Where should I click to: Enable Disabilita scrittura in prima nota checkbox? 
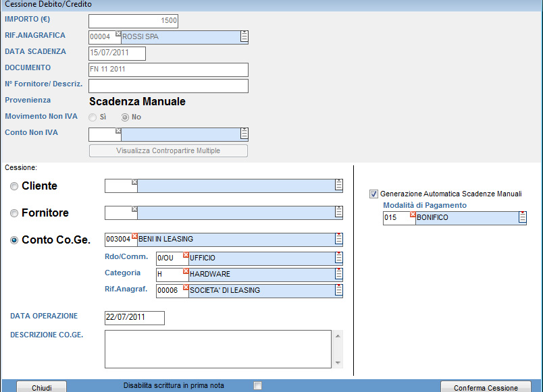click(257, 386)
